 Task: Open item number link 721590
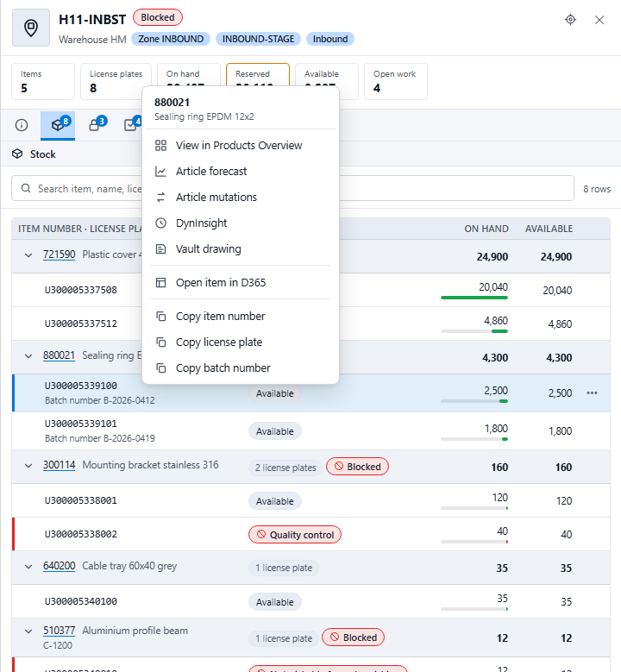pos(60,254)
